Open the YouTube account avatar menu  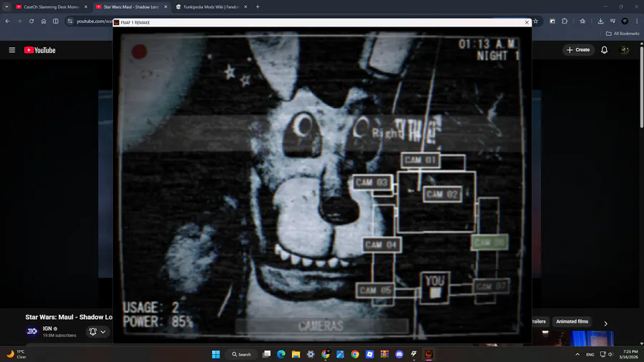point(625,49)
